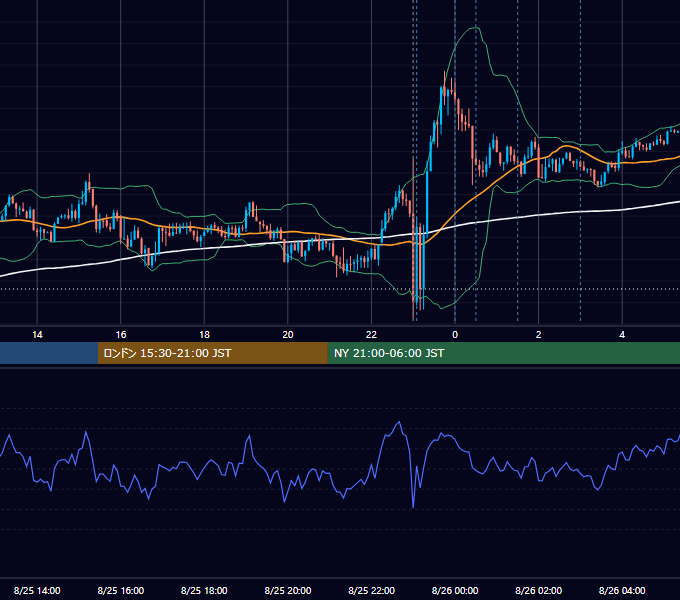
Task: Click the 8/25 14:00 date label
Action: 37,590
